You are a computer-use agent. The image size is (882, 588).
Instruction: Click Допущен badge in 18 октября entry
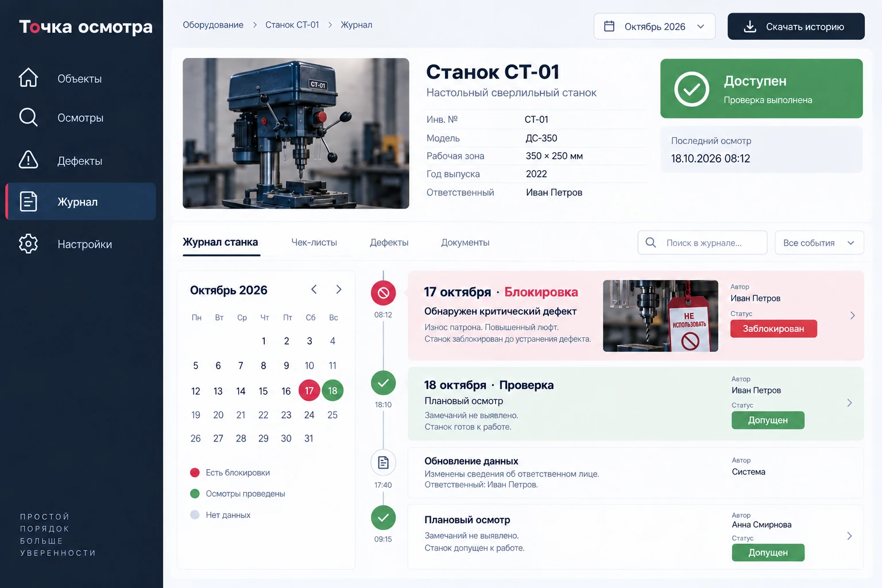[x=768, y=420]
